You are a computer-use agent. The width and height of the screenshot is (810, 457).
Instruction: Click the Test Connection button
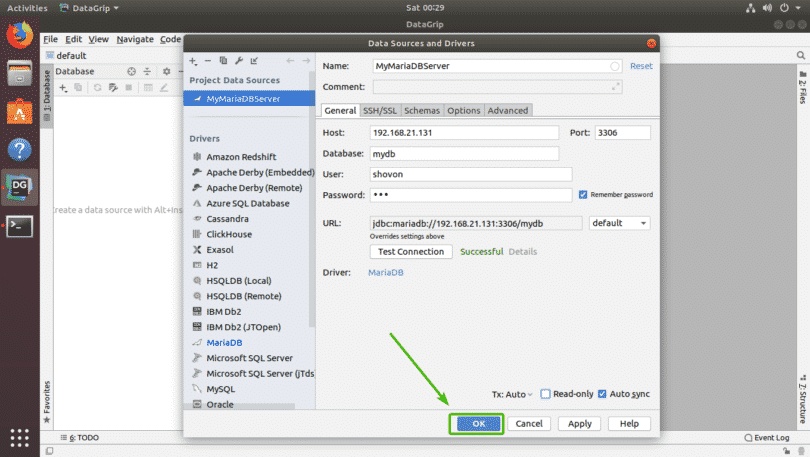[x=411, y=251]
